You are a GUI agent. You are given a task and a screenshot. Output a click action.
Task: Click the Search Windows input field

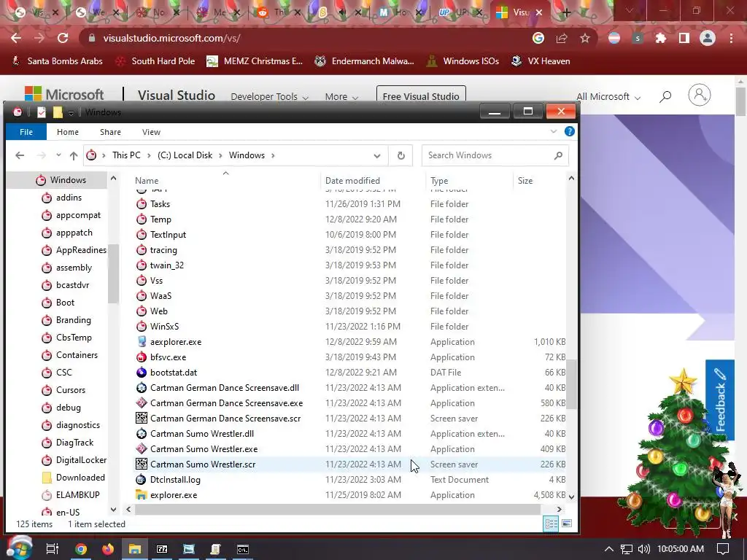coord(488,155)
